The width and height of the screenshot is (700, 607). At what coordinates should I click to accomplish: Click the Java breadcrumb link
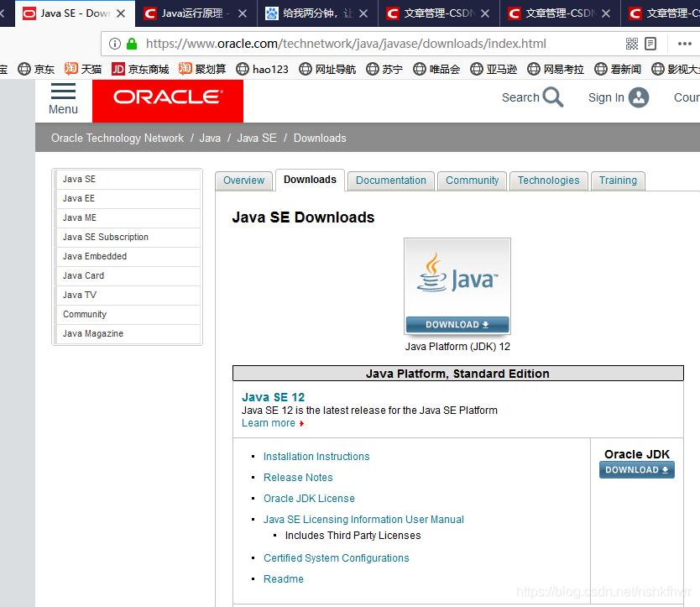pyautogui.click(x=210, y=138)
